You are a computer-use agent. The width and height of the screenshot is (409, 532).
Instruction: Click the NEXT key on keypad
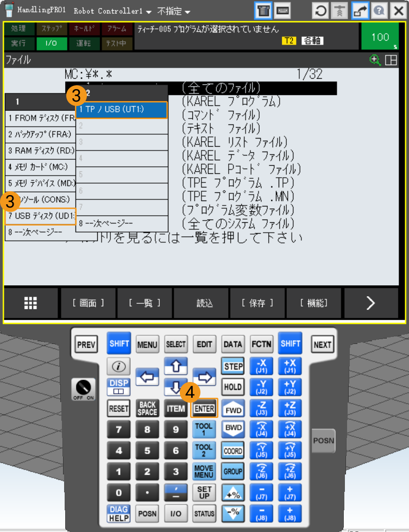tap(322, 345)
